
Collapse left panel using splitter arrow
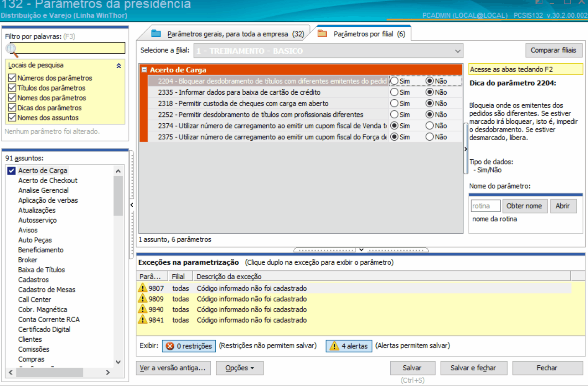pos(131,205)
